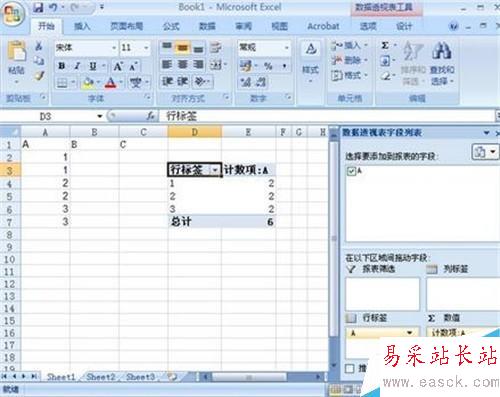The image size is (500, 397).
Task: Switch to the Acrobat ribbon tab
Action: pos(323,26)
